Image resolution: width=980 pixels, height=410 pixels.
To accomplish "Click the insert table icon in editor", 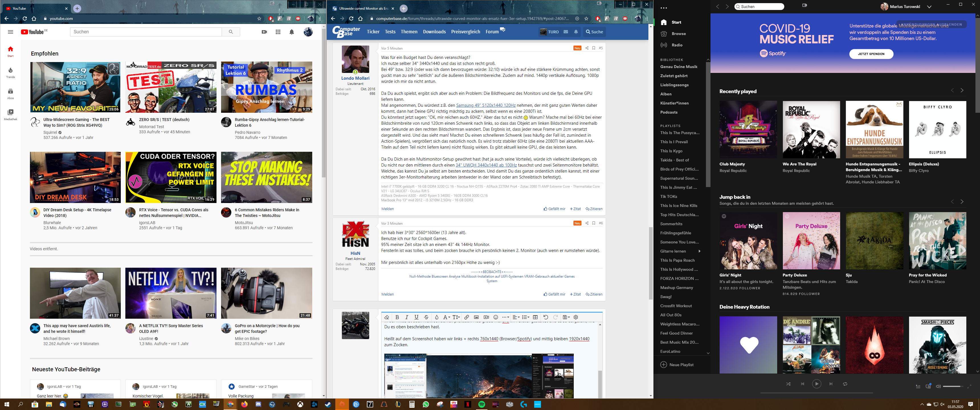I will tap(535, 317).
